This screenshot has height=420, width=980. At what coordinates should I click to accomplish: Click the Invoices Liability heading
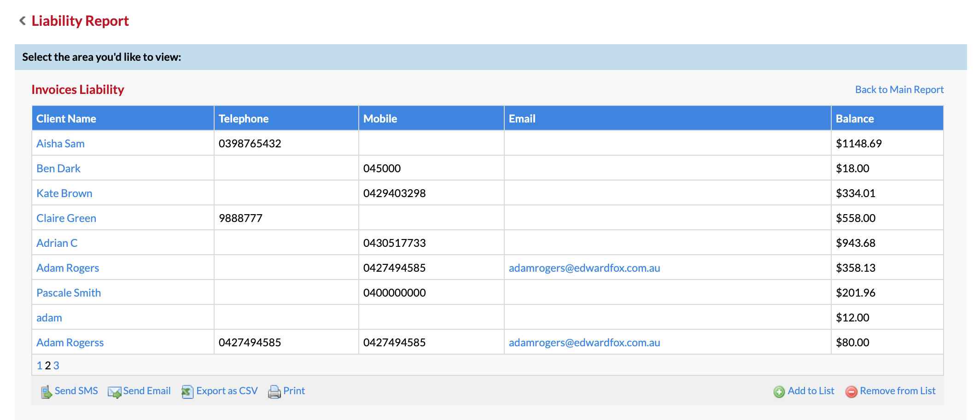point(78,89)
